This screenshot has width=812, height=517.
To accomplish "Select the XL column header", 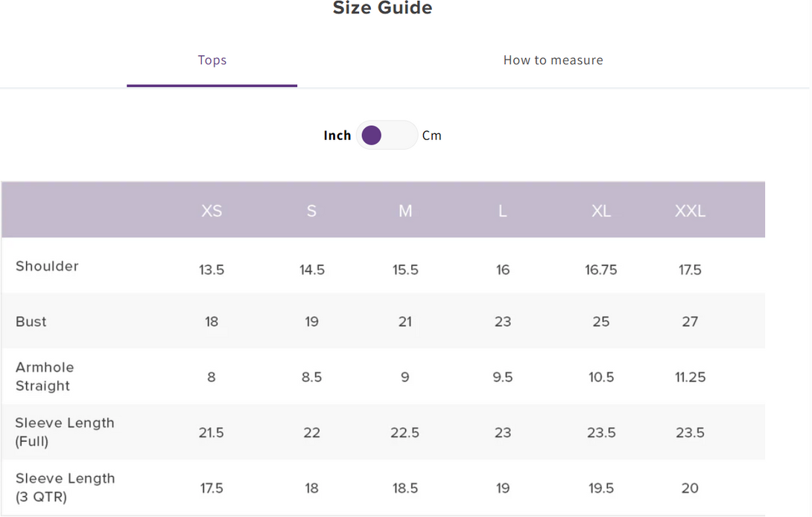I will coord(601,211).
